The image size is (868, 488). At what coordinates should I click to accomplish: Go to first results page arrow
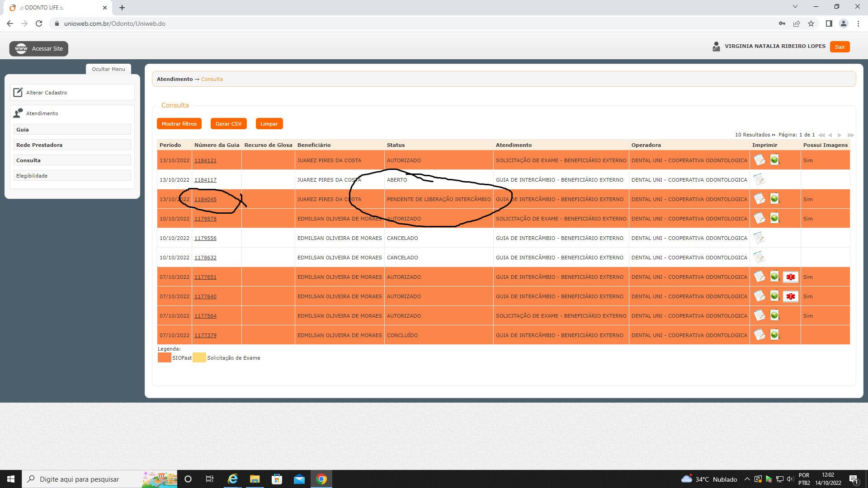point(821,135)
